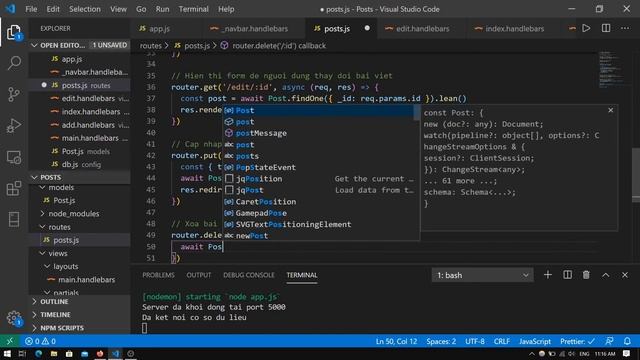Open the Windows Start menu
The width and height of the screenshot is (640, 360).
pos(7,353)
